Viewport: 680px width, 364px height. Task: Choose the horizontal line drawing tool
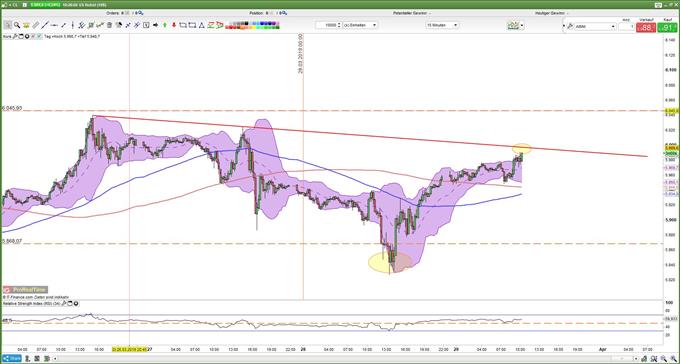click(54, 25)
